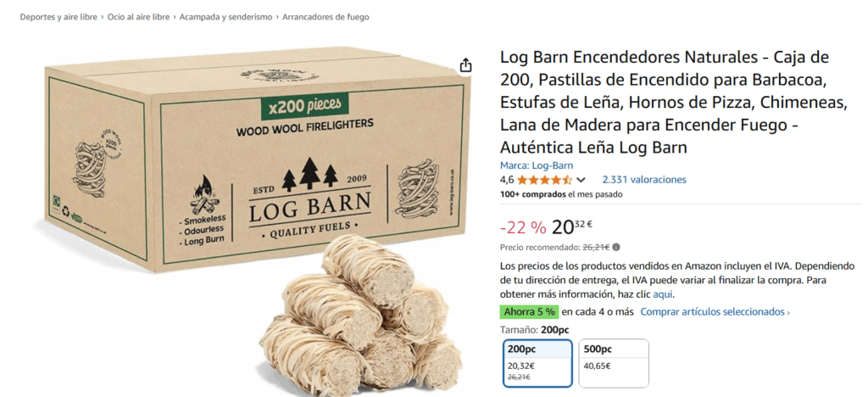Image resolution: width=868 pixels, height=397 pixels.
Task: Open Arrancadores de fuego breadcrumb
Action: click(x=325, y=17)
